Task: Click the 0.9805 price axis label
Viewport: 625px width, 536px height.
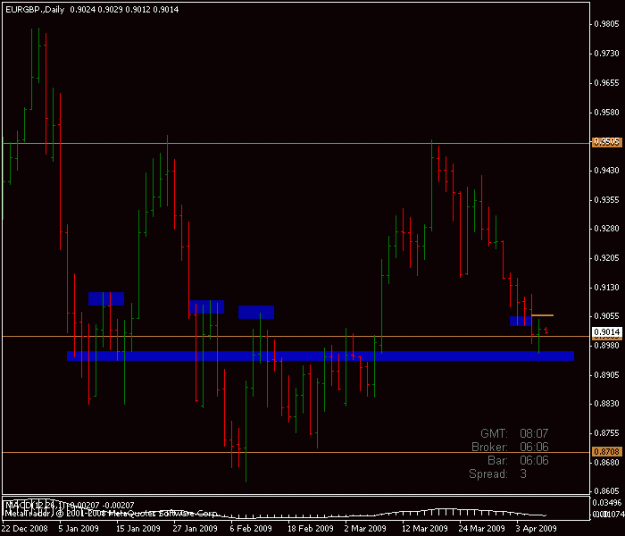Action: [607, 24]
